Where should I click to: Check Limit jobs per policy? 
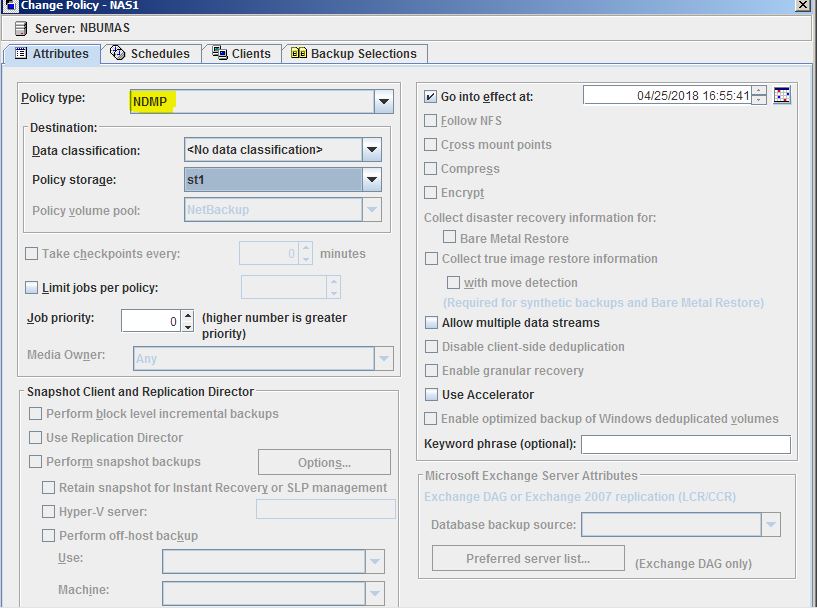click(x=31, y=287)
